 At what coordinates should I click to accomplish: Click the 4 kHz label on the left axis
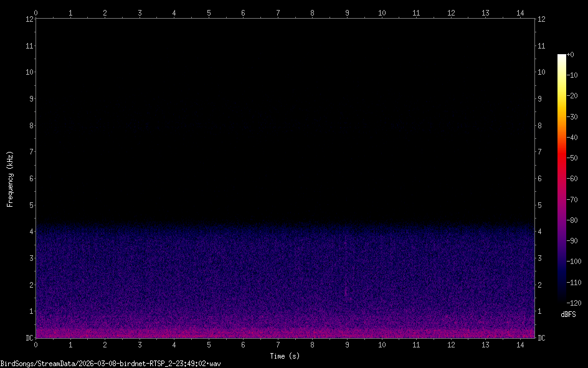[x=30, y=232]
